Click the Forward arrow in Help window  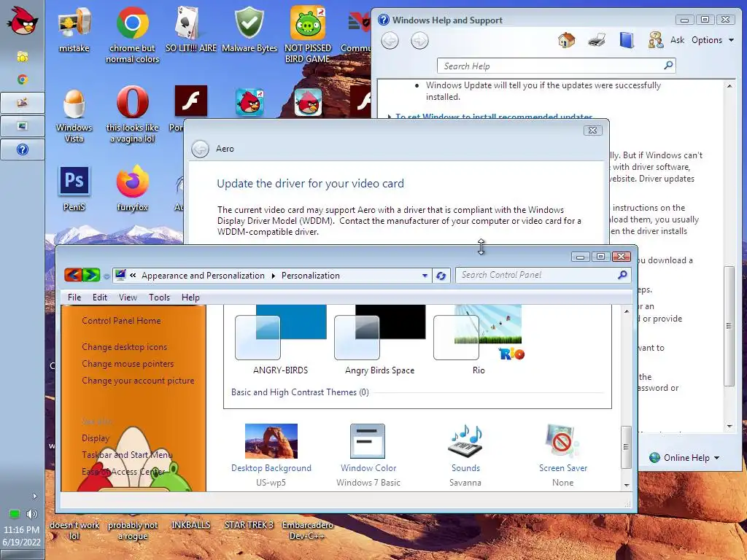click(419, 41)
